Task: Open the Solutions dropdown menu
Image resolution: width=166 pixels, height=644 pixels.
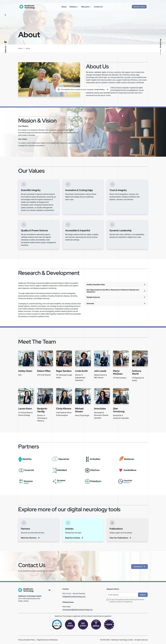Action: pos(74,7)
